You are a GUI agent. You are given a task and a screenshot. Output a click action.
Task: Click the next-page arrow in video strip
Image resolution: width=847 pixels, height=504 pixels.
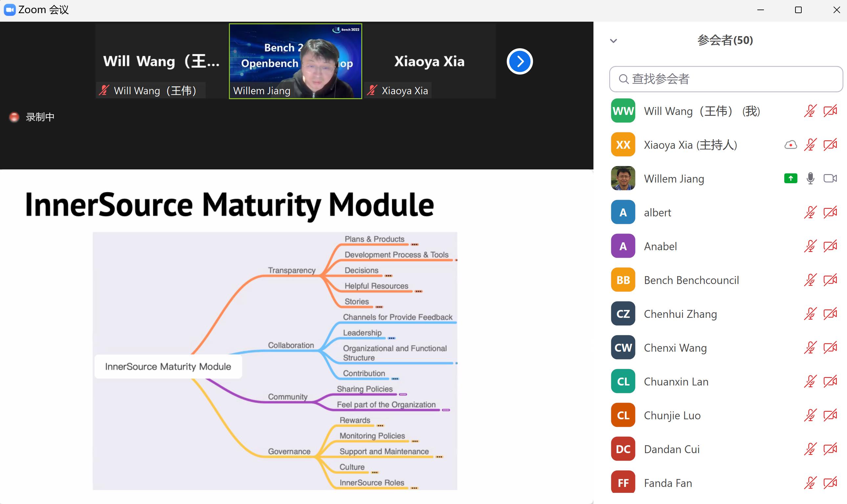coord(520,61)
